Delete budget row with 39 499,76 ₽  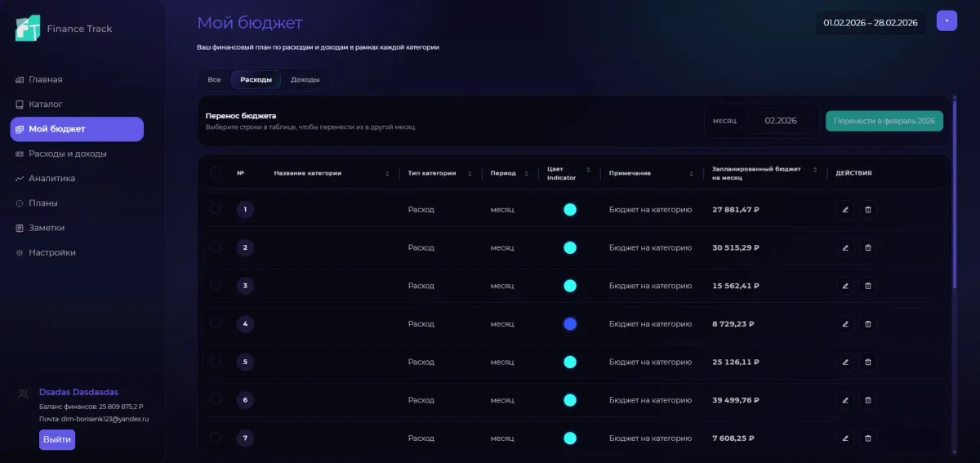coord(868,400)
